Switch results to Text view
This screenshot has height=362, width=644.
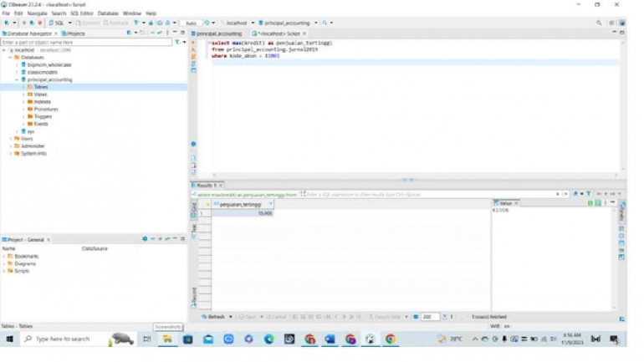point(193,231)
